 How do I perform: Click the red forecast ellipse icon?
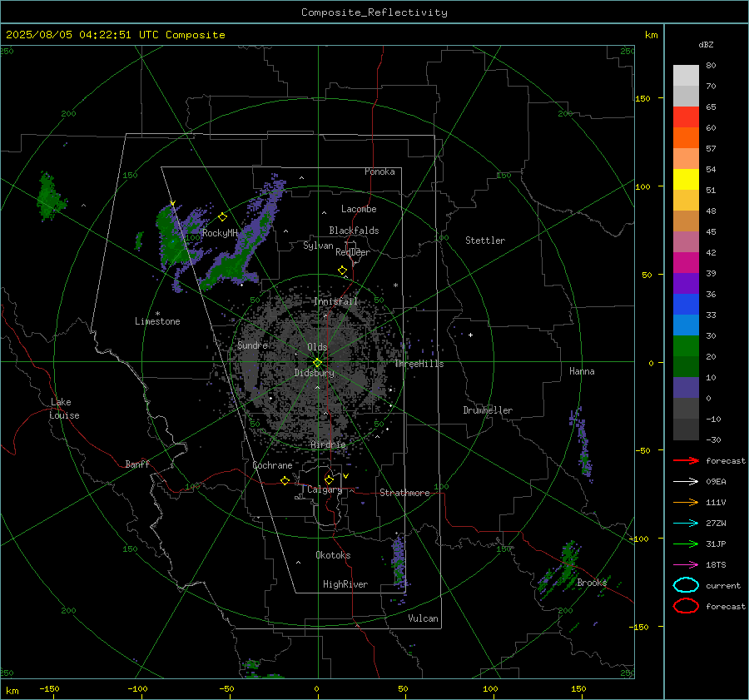coord(686,606)
